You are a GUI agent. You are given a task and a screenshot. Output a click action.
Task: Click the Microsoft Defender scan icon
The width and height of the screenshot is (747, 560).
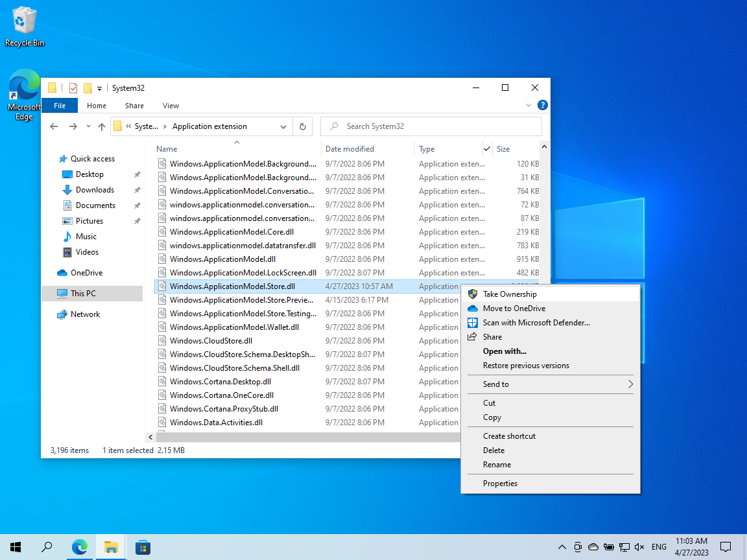point(473,323)
